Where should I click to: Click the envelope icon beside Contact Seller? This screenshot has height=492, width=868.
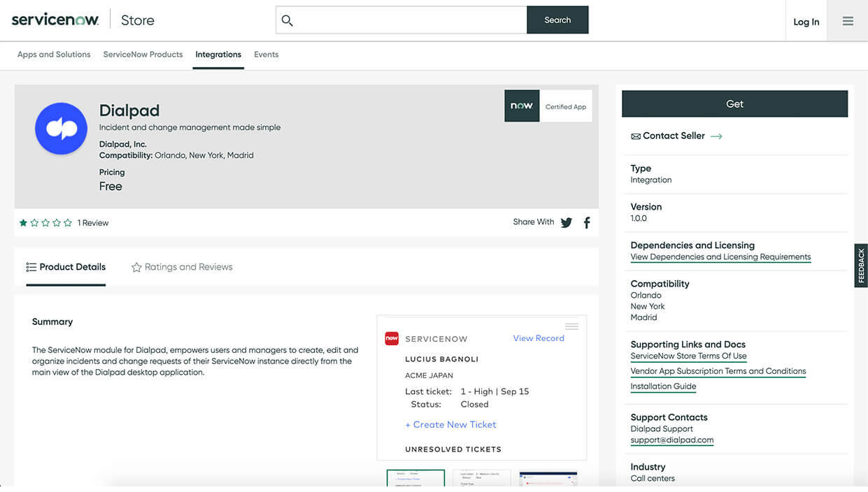pos(636,136)
